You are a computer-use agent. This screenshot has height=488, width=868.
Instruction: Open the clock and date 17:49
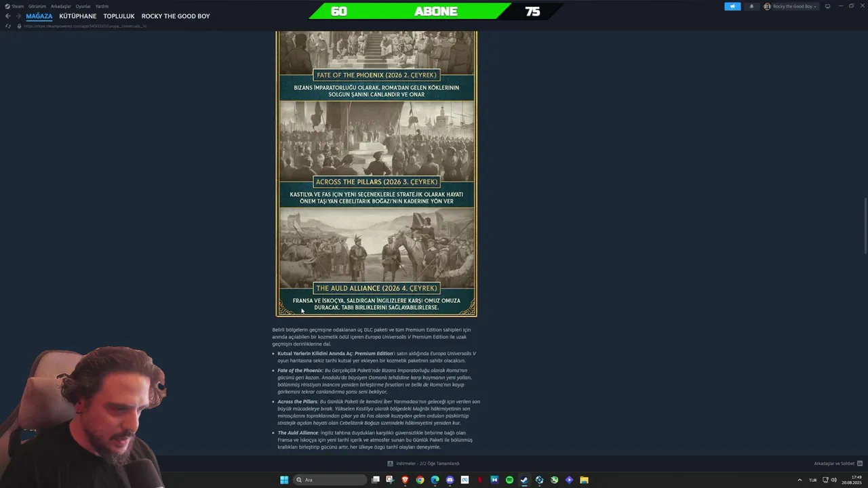(x=852, y=480)
